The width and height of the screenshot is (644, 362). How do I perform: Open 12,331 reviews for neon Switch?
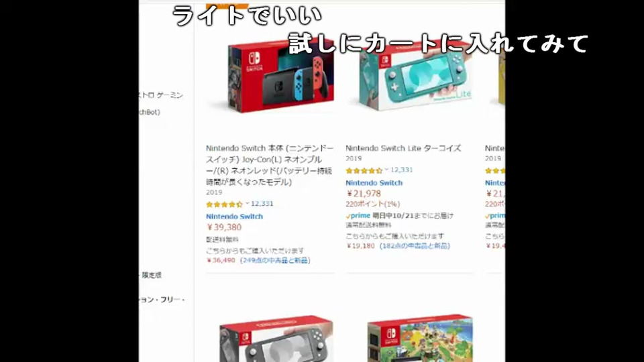pos(262,204)
